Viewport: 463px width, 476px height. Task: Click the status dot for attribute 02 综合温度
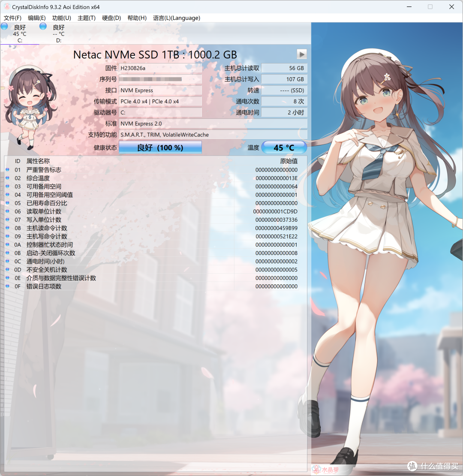8,178
